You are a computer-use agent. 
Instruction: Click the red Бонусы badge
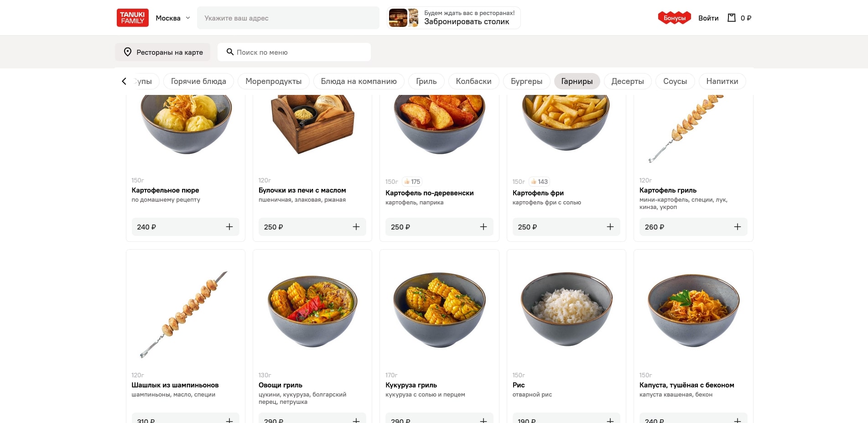pos(674,18)
